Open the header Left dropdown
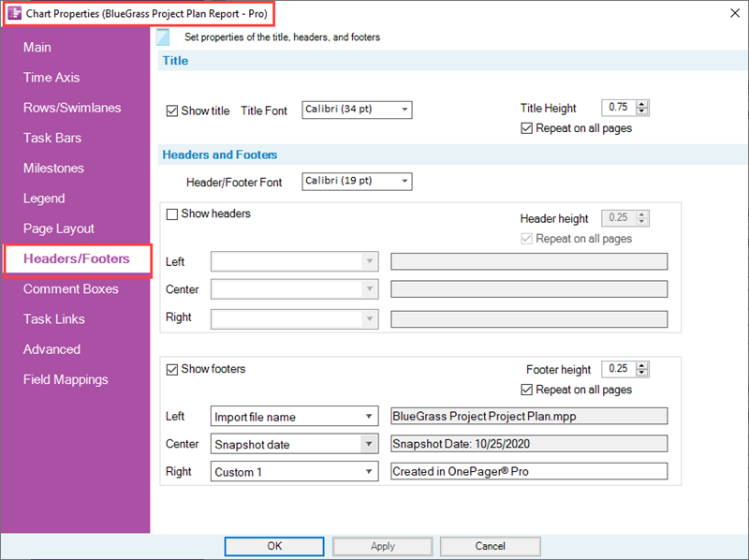This screenshot has width=749, height=560. pos(294,261)
